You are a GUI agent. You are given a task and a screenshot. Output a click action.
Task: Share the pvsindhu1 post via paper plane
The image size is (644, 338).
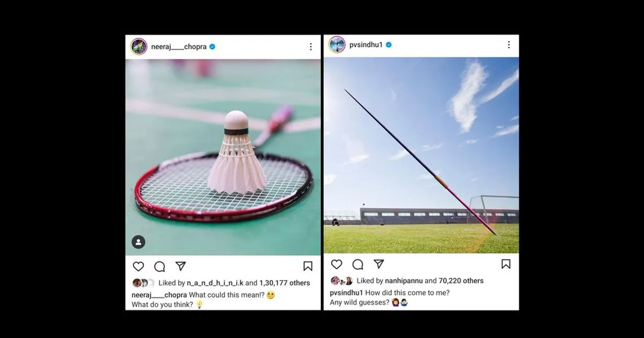[x=379, y=264]
